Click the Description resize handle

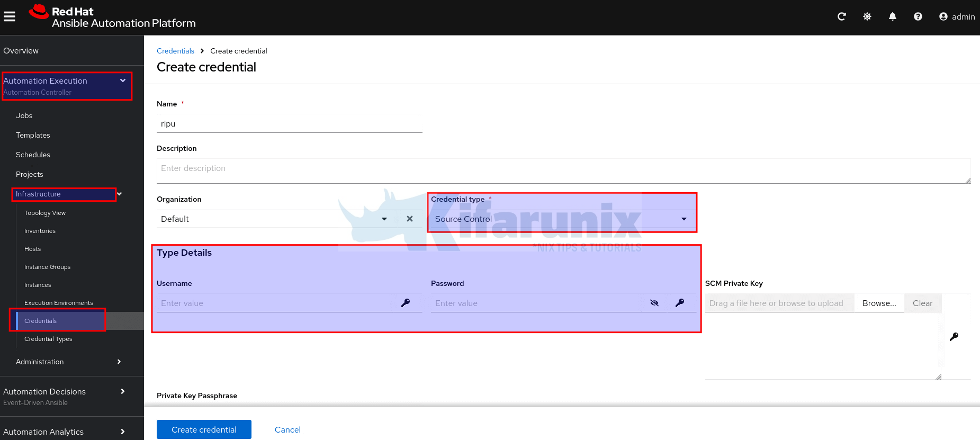tap(967, 181)
